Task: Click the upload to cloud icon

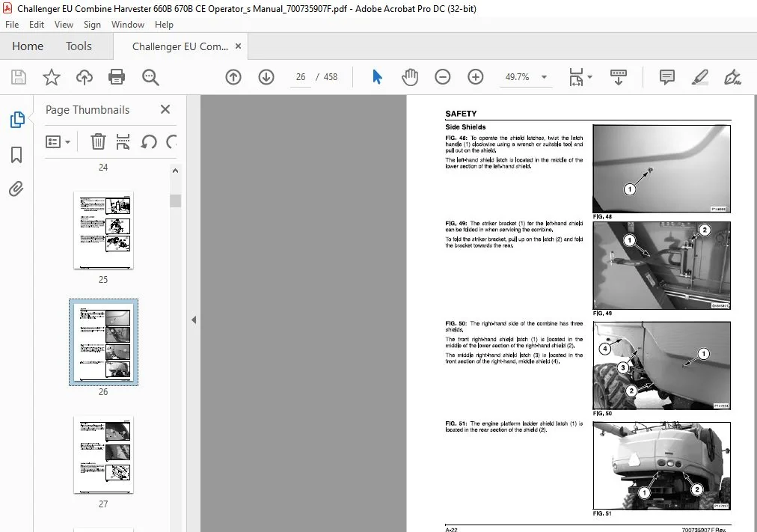Action: pos(85,77)
